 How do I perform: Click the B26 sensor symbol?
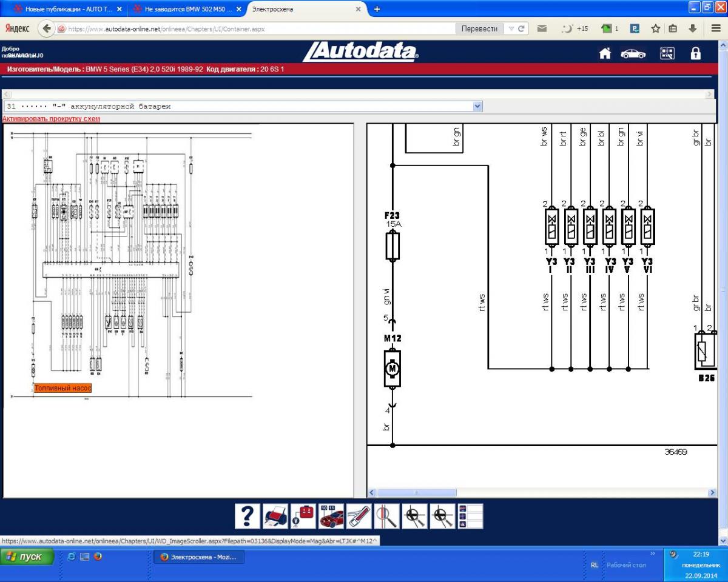tap(705, 351)
